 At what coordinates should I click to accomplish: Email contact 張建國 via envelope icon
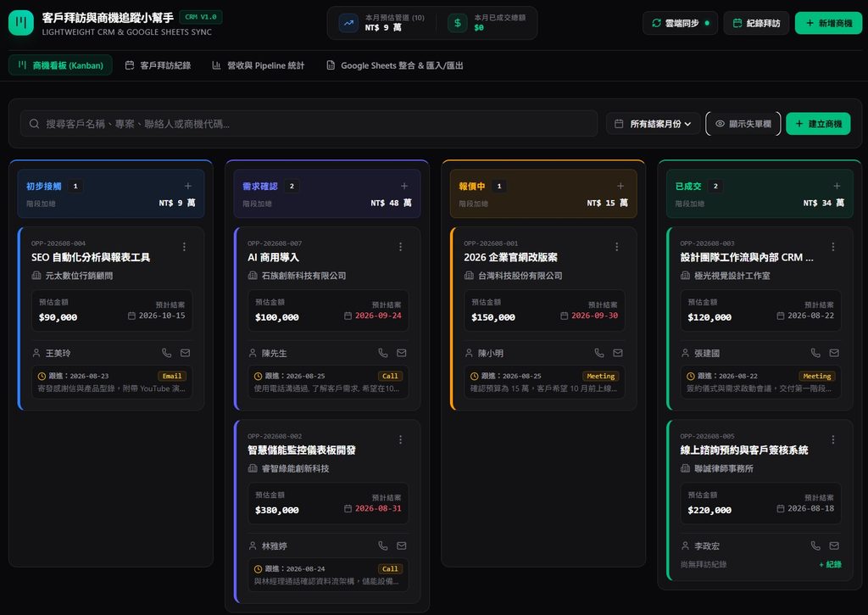point(834,353)
